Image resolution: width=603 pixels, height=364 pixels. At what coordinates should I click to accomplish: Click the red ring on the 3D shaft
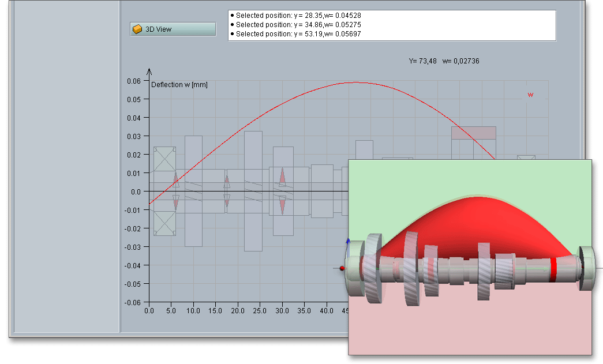553,269
